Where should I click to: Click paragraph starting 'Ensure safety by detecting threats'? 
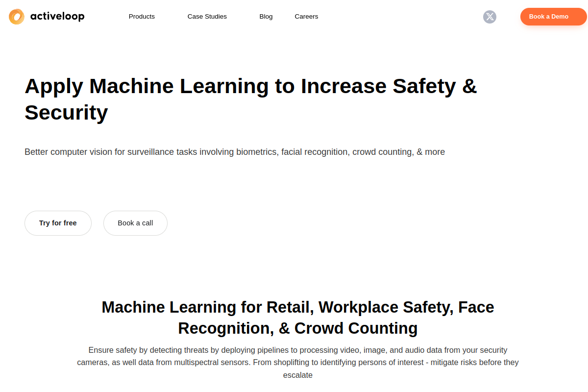(x=298, y=363)
